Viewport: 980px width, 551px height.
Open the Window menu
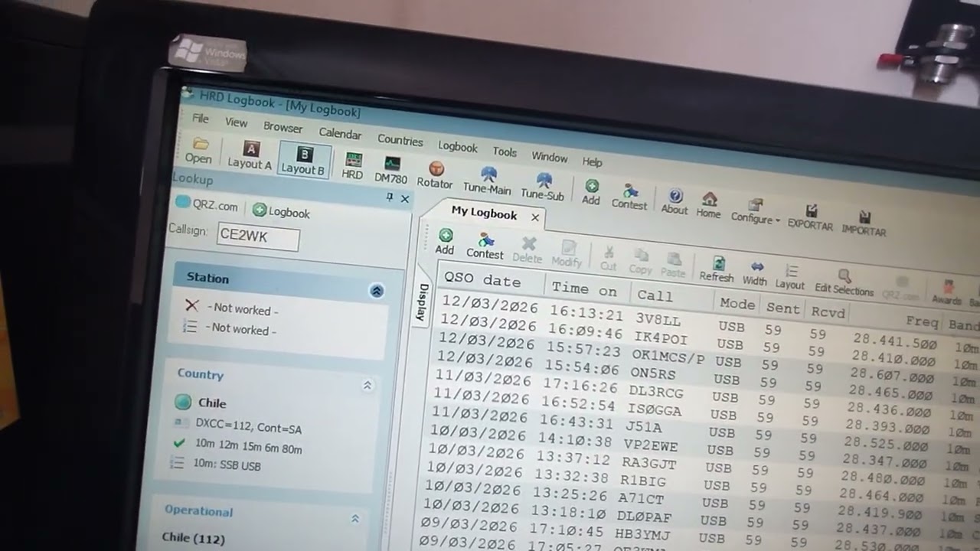coord(550,157)
